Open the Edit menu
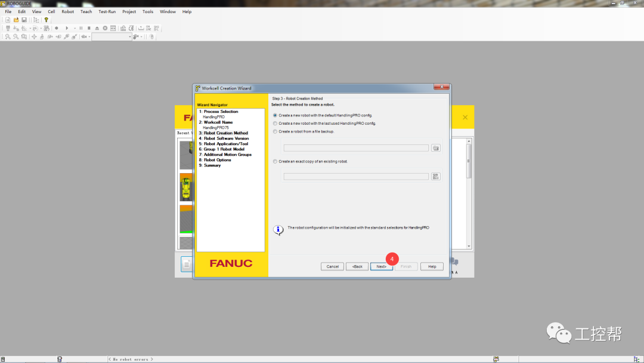The image size is (644, 363). click(x=22, y=11)
